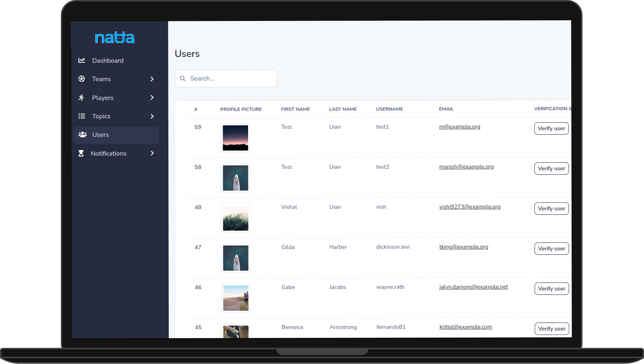
Task: Click the Players running figure icon
Action: coord(81,98)
